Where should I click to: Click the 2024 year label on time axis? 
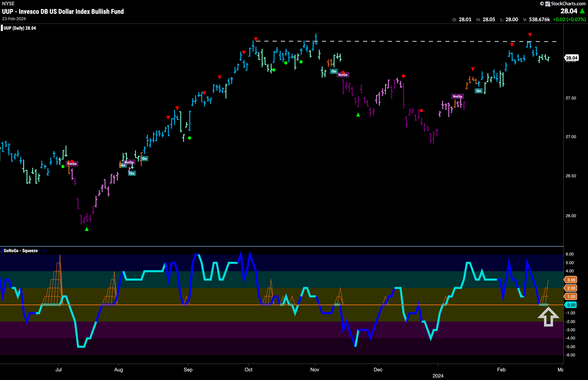(438, 376)
